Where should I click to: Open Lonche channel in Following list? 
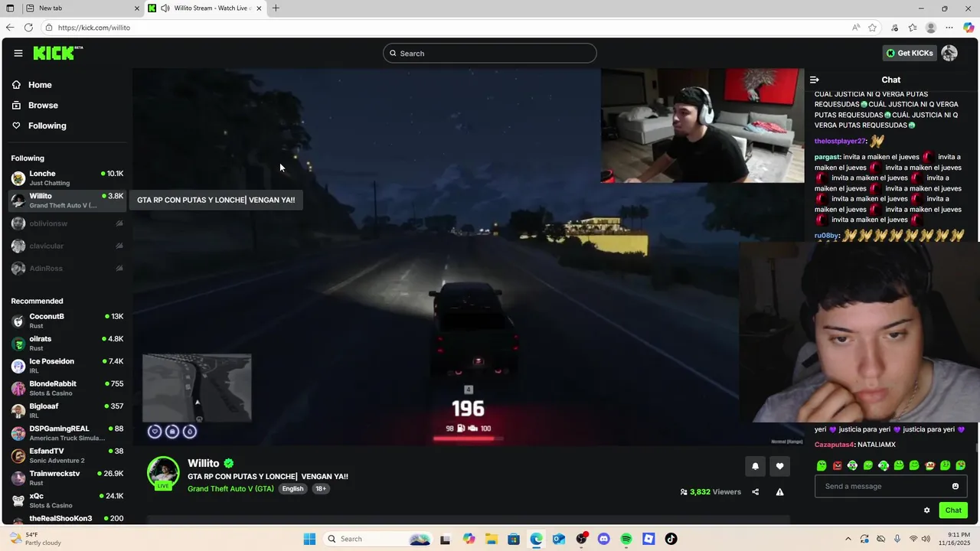pyautogui.click(x=67, y=178)
